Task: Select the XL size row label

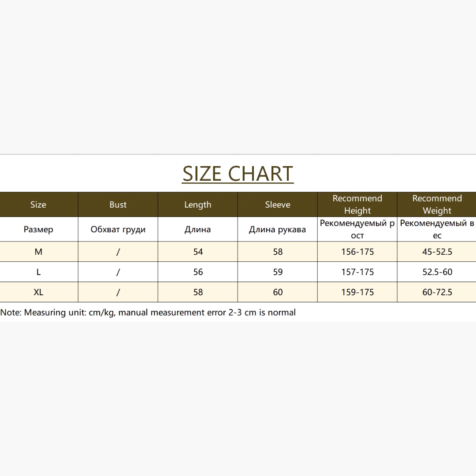Action: tap(38, 292)
